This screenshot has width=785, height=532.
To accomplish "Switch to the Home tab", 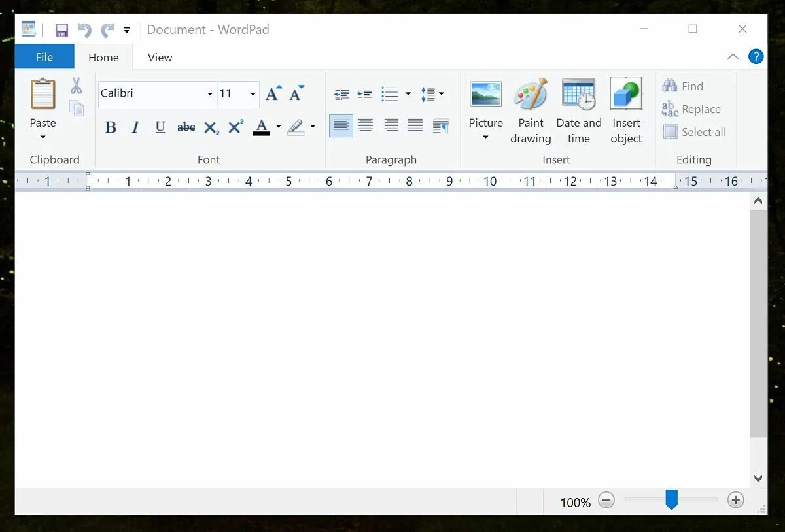I will pos(103,58).
